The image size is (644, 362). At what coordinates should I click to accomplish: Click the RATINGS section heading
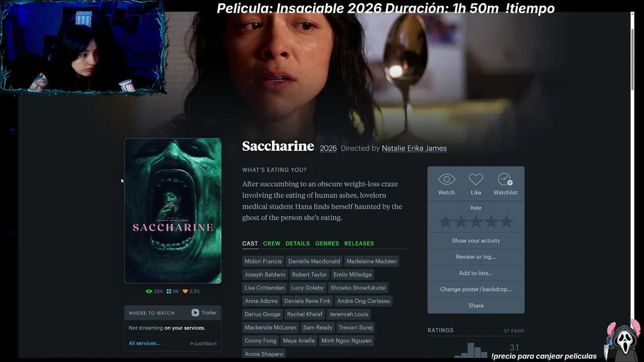(441, 330)
